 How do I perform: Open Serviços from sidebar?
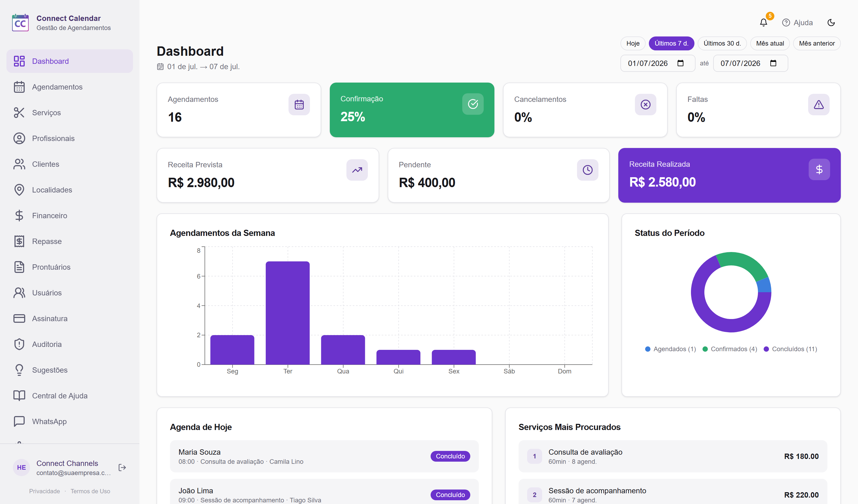click(69, 112)
